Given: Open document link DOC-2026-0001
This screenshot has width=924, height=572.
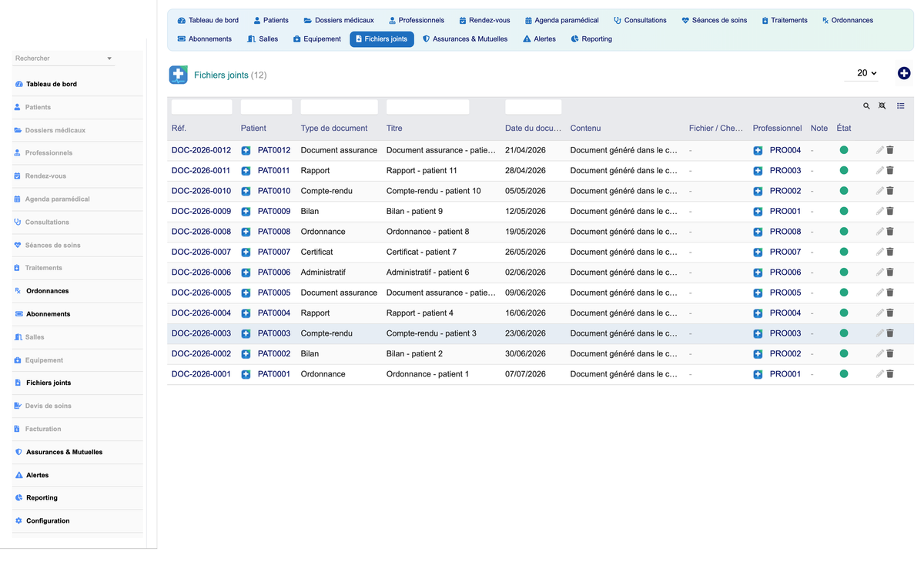Looking at the screenshot, I should pyautogui.click(x=201, y=374).
